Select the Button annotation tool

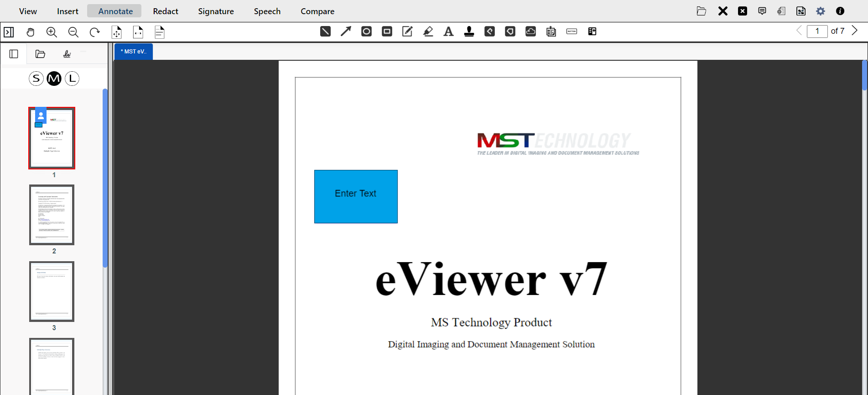tap(572, 32)
